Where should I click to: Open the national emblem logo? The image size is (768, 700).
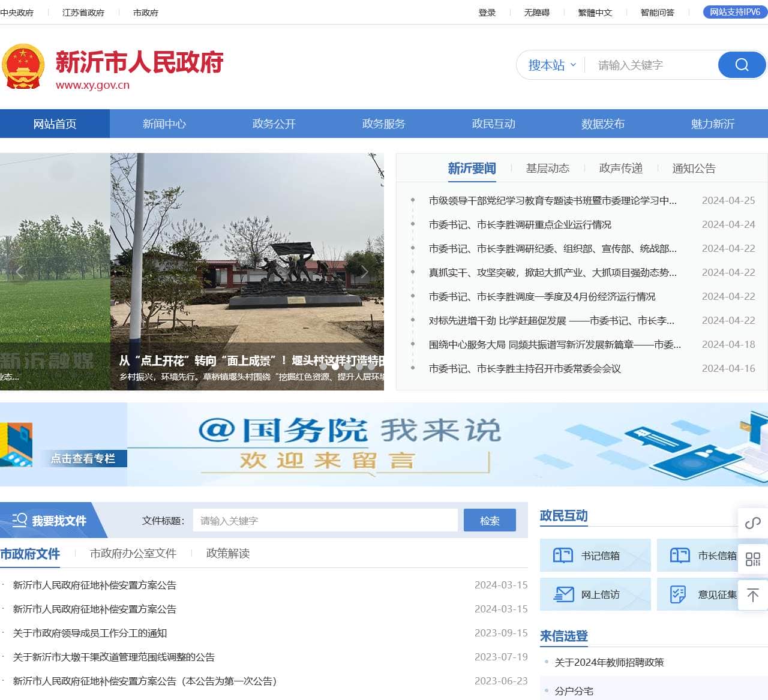pyautogui.click(x=23, y=67)
